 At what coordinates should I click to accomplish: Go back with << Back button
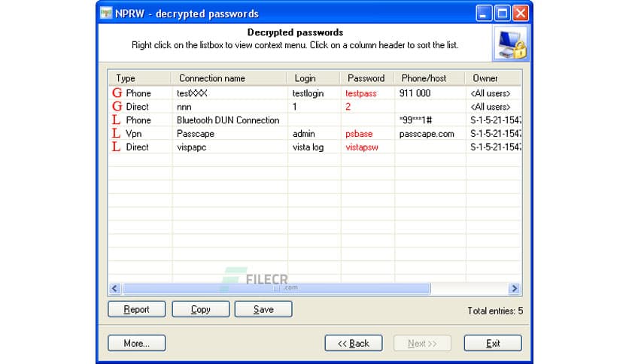pyautogui.click(x=354, y=343)
